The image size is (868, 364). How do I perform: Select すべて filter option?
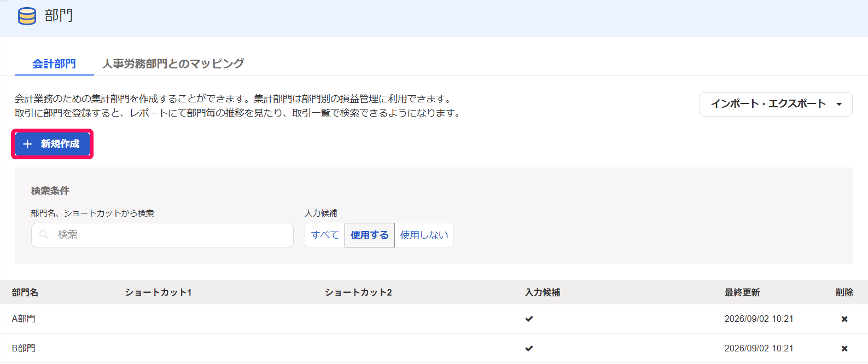point(325,235)
